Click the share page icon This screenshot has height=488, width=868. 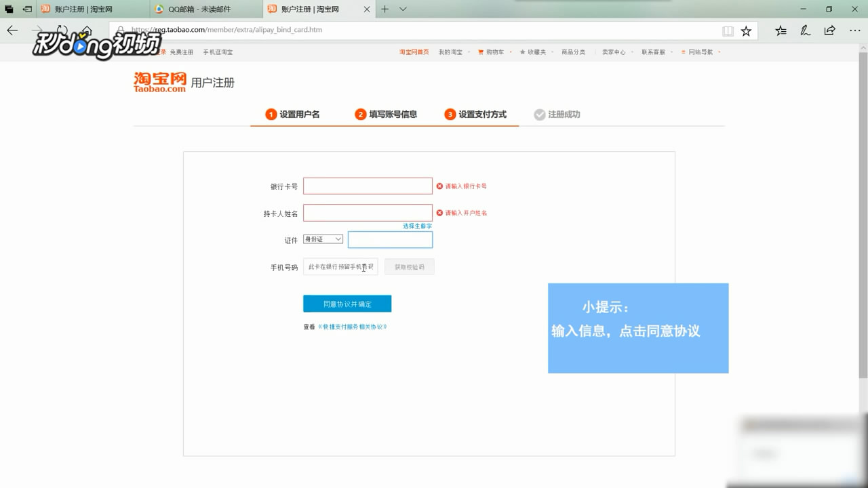829,30
